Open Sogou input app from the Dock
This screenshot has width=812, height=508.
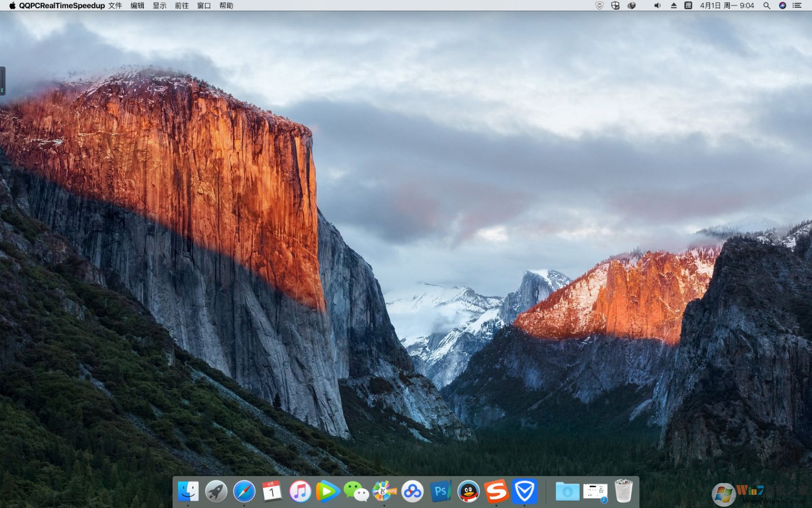click(x=496, y=491)
